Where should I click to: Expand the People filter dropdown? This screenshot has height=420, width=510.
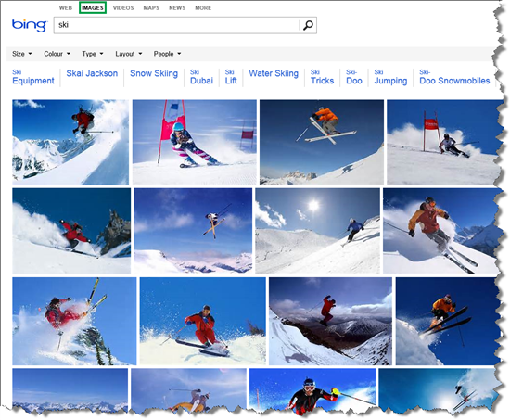(x=167, y=54)
